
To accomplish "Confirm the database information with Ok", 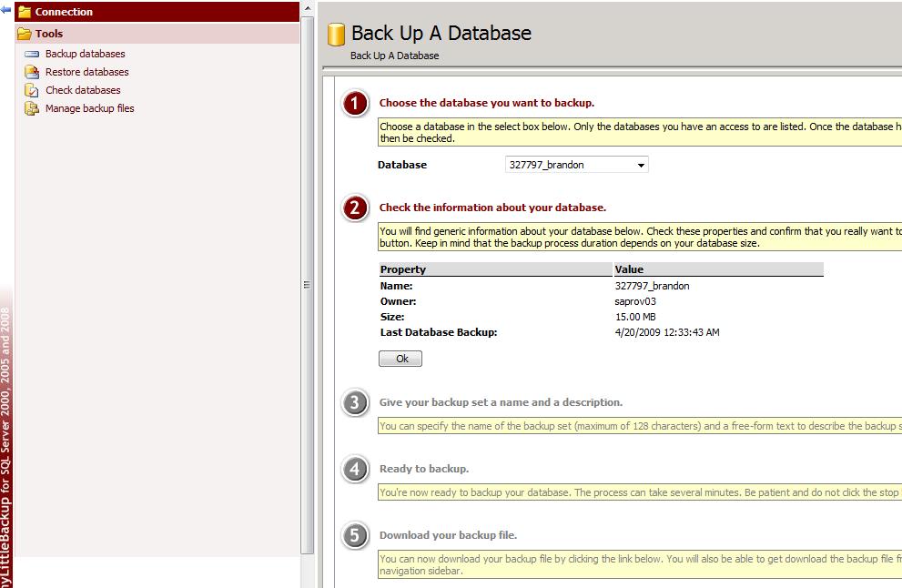I will tap(400, 359).
